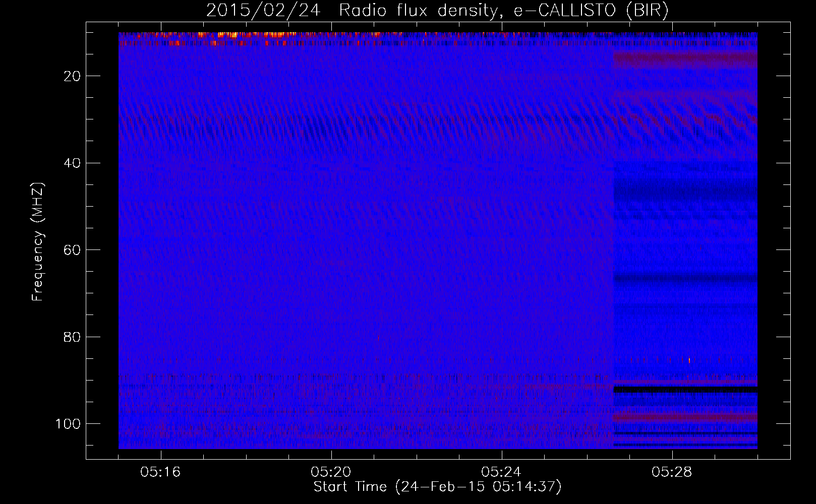816x504 pixels.
Task: Click the 60 MHz frequency tick label
Action: 73,250
